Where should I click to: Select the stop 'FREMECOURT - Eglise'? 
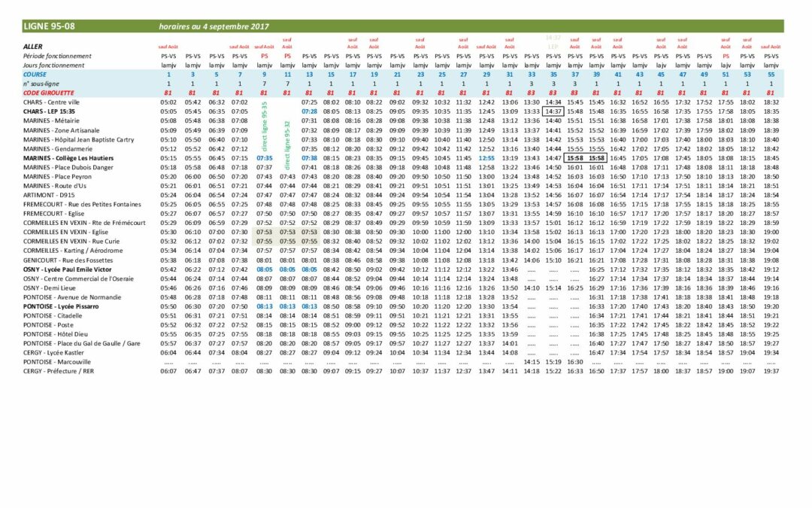coord(53,214)
